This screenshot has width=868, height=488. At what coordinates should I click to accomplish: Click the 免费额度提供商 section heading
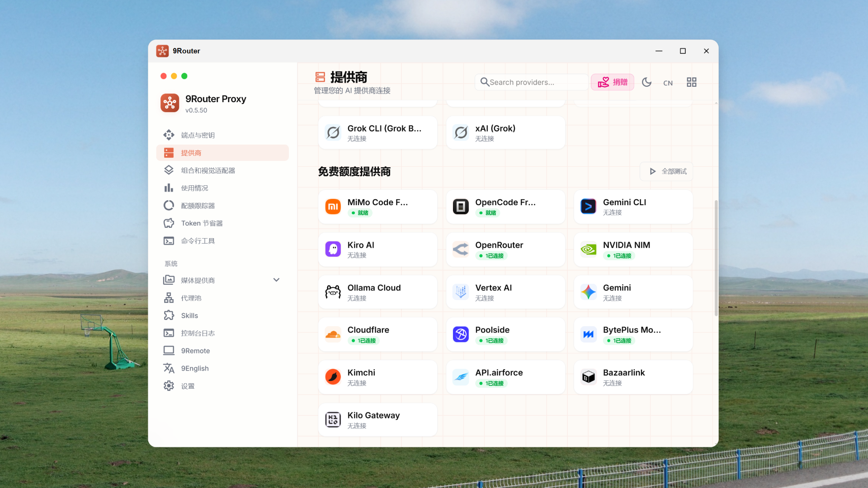coord(354,172)
